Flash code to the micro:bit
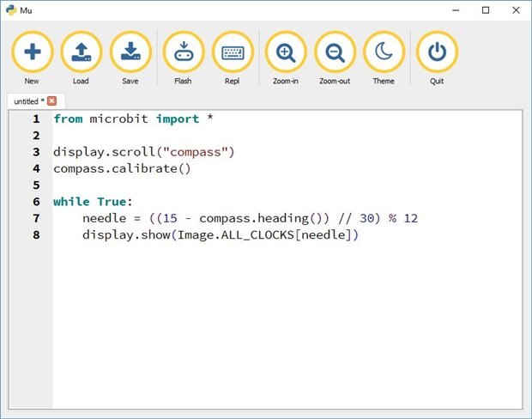This screenshot has width=532, height=419. (x=184, y=52)
